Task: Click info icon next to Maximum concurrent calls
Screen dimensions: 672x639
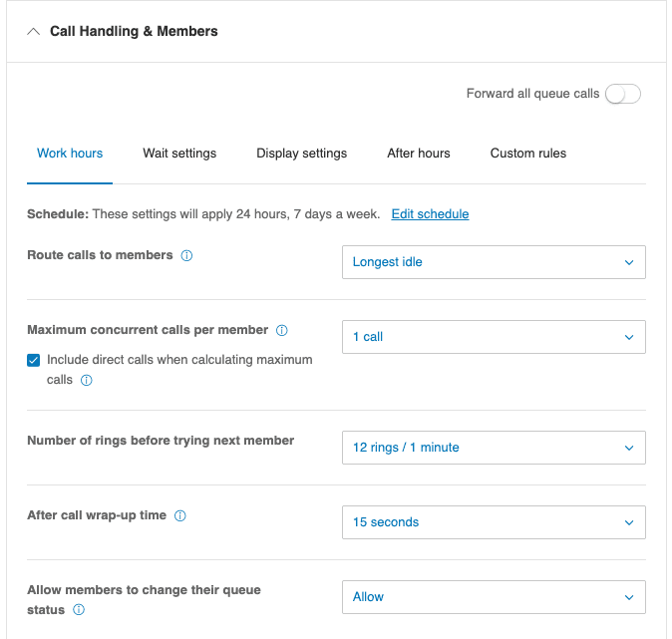Action: pos(281,330)
